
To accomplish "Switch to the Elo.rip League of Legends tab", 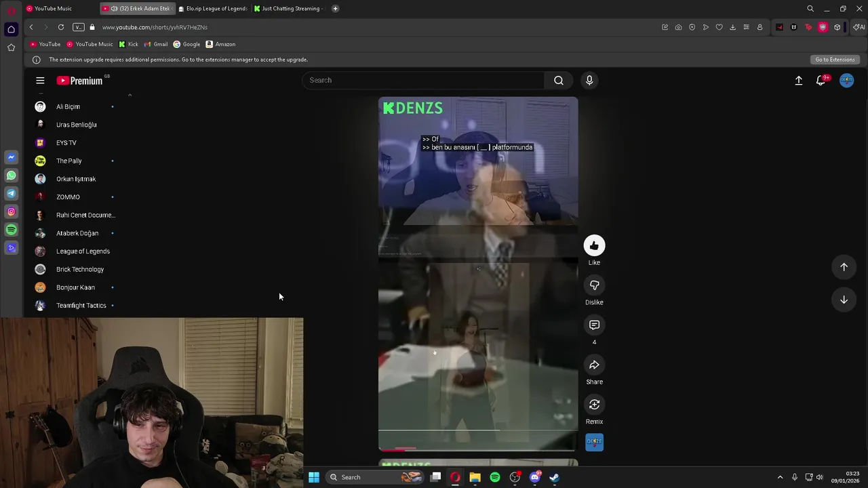I will 213,8.
